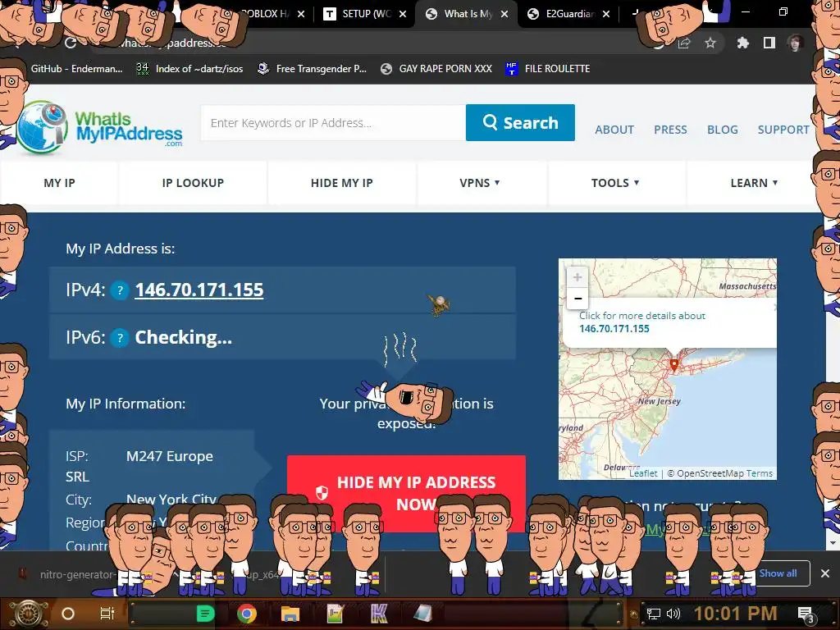Screen dimensions: 840x630
Task: Close the SETUP tab
Action: tap(403, 15)
